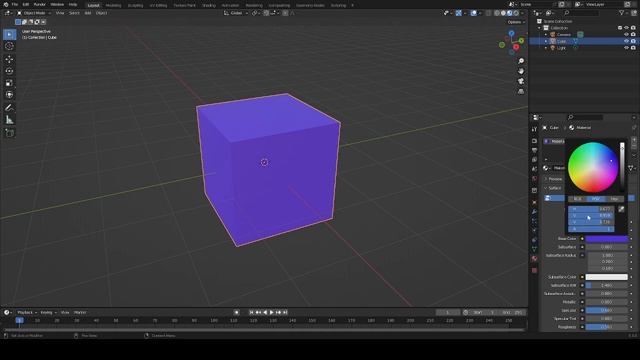Activate the Cursor tool in left toolbar
Viewport: 640px width, 360px height.
(x=9, y=46)
